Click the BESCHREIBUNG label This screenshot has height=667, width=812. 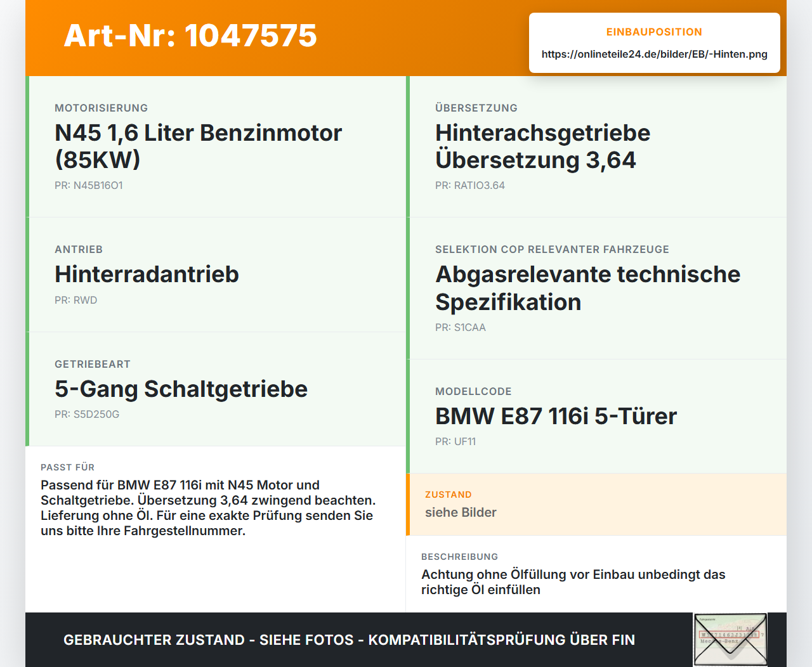(459, 557)
